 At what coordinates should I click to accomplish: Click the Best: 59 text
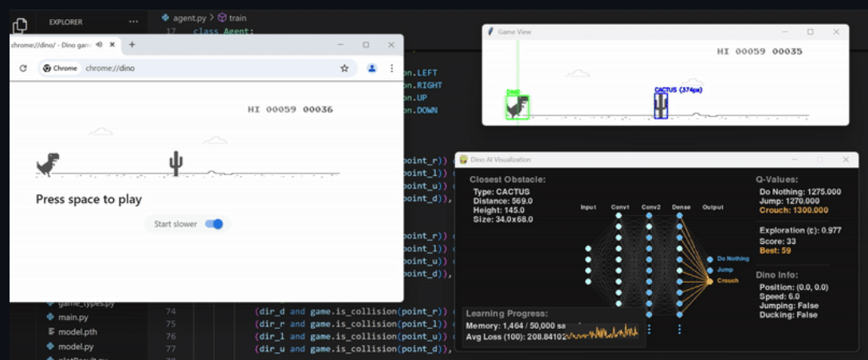(x=775, y=251)
